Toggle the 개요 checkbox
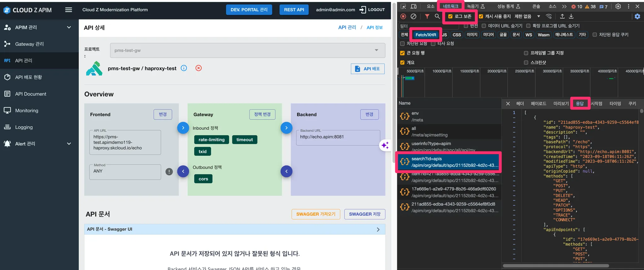 click(x=402, y=62)
